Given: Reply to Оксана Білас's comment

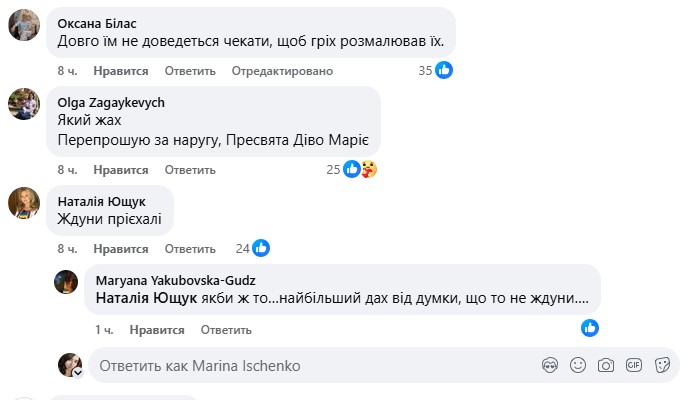Looking at the screenshot, I should coord(190,71).
